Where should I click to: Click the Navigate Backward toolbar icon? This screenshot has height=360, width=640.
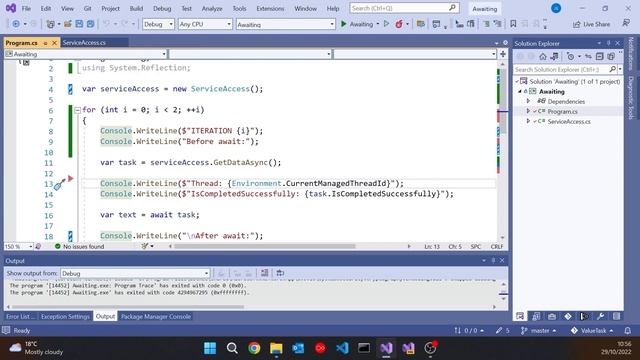click(x=16, y=24)
